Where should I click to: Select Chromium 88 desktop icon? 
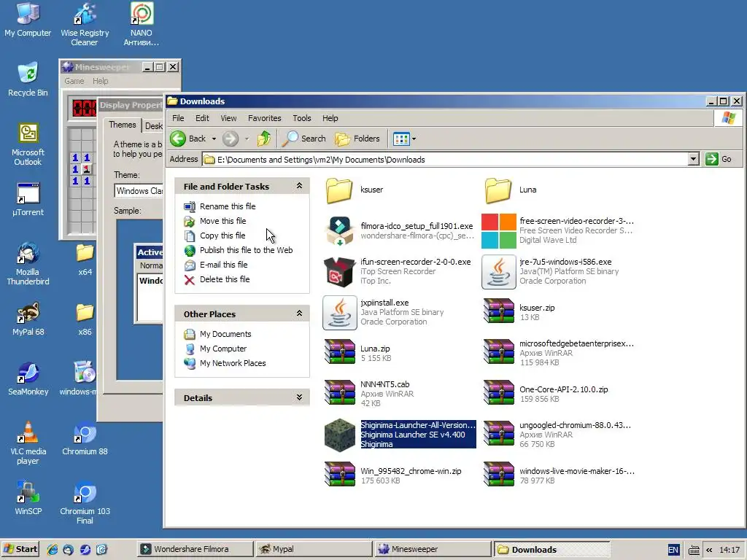85,438
